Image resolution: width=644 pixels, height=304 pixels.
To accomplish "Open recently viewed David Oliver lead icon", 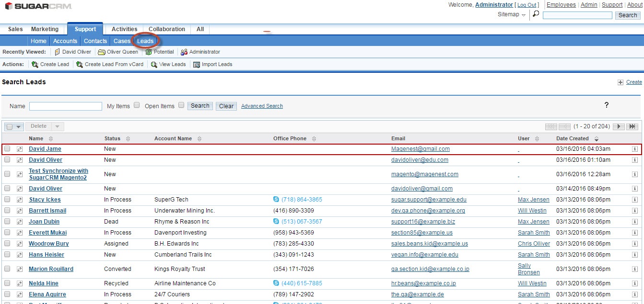I will coord(57,52).
